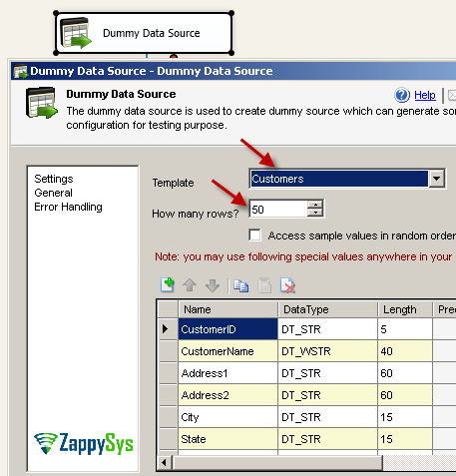The image size is (456, 476).
Task: Decrease row count with down spinner
Action: click(315, 213)
